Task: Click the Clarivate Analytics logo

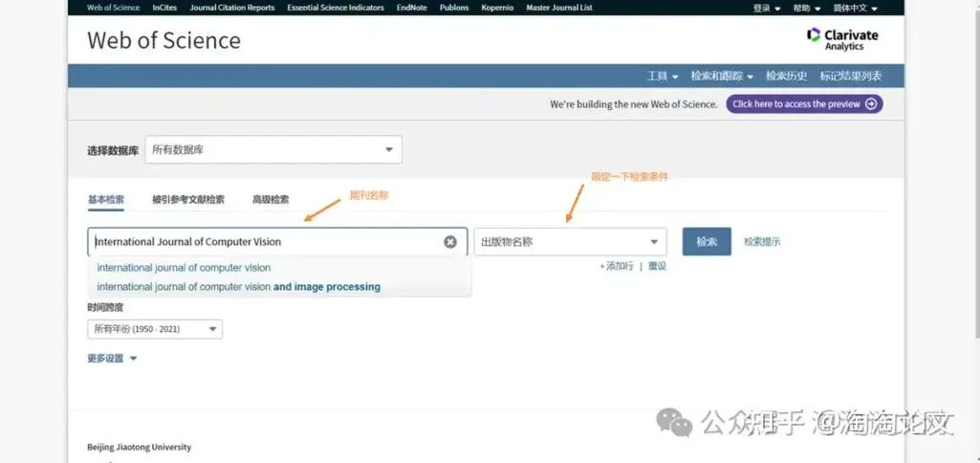Action: pyautogui.click(x=842, y=39)
